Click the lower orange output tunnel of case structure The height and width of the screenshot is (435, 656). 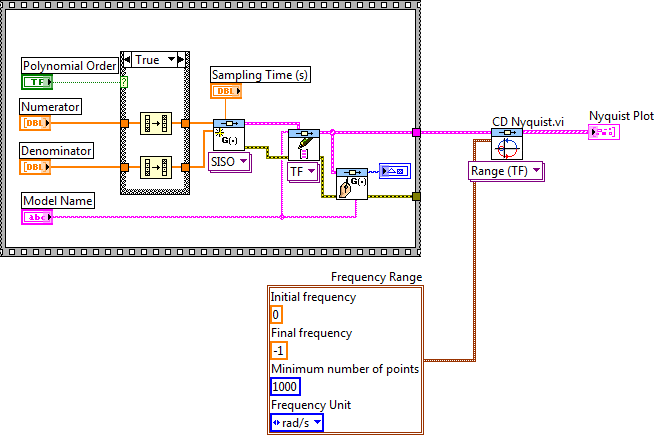[185, 167]
